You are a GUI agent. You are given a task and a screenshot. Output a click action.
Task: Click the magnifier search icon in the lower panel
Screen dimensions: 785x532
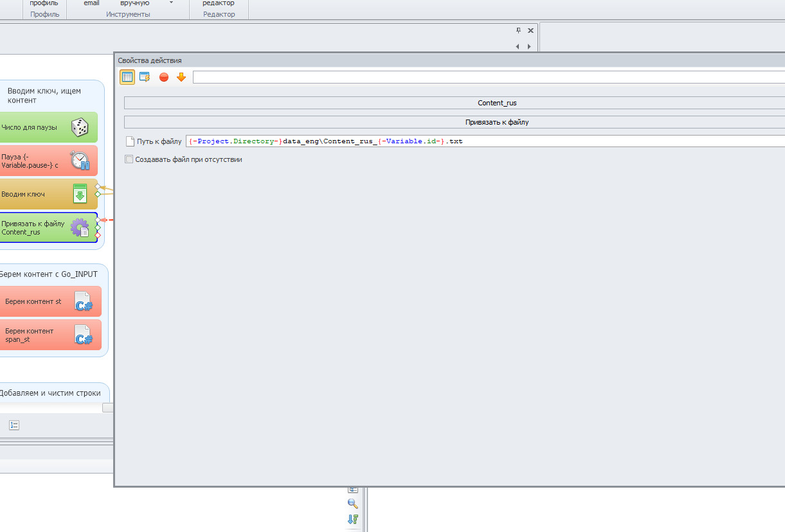click(x=352, y=504)
